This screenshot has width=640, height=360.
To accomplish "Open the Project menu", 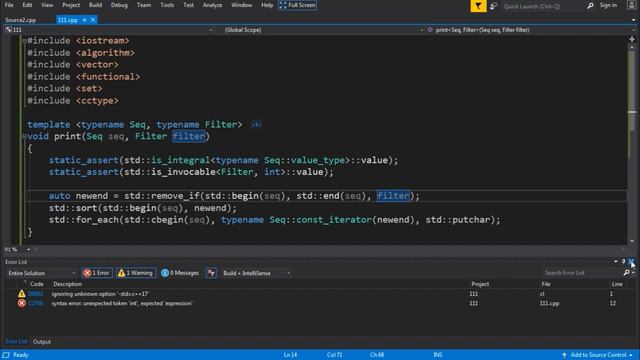I will [x=71, y=5].
